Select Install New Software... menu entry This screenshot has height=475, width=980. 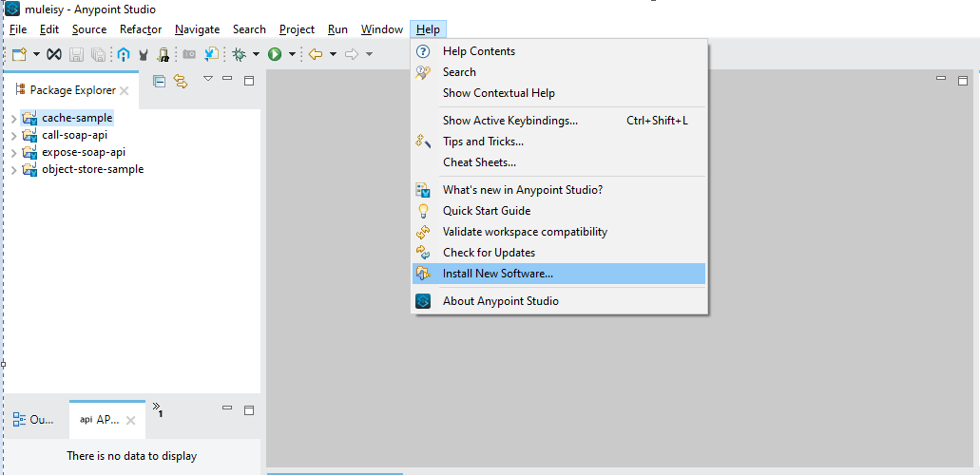(559, 274)
